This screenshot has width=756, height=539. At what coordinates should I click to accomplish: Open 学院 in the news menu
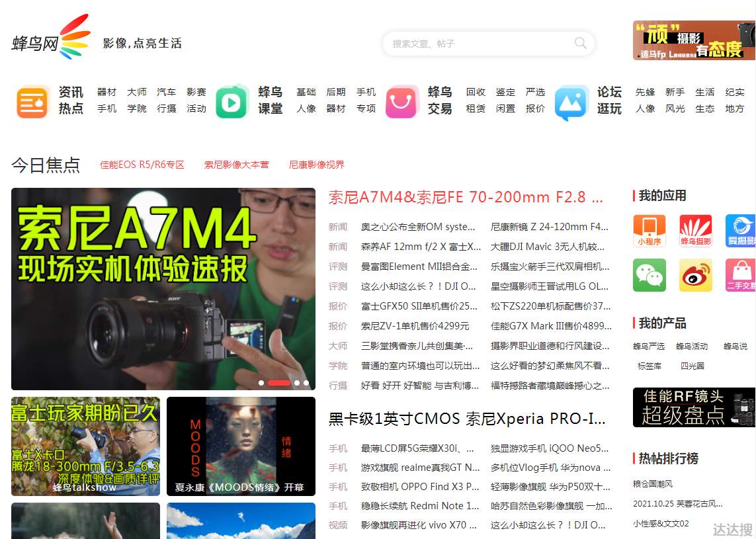(137, 108)
